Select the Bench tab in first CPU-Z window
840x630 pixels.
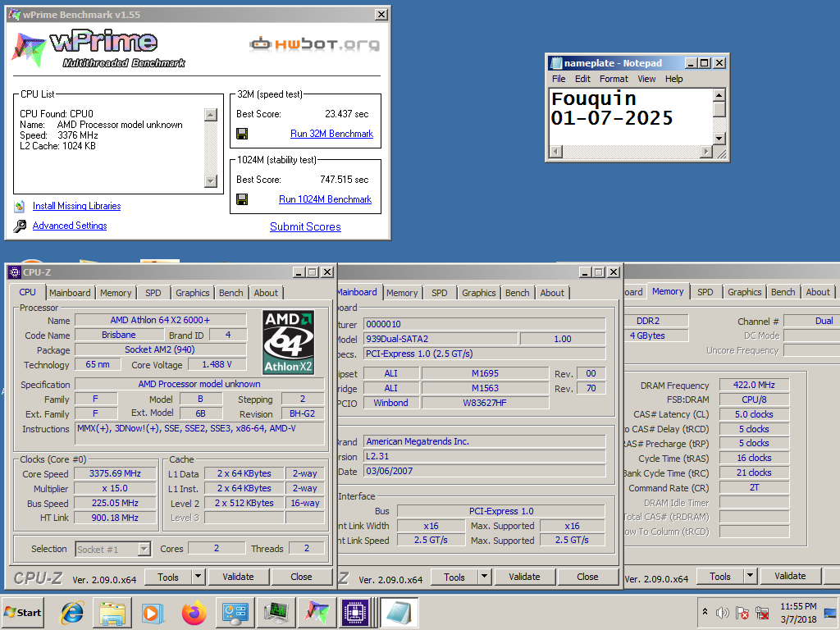click(231, 293)
